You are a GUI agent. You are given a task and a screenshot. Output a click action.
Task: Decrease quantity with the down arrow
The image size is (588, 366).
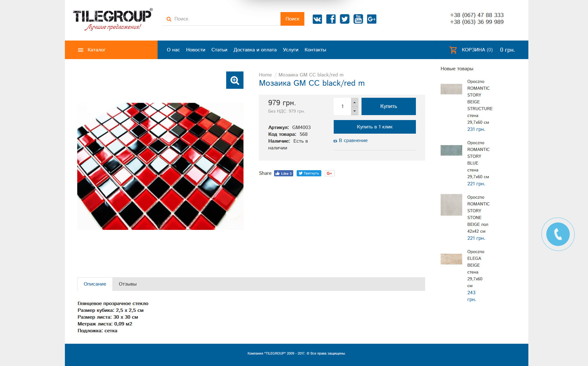click(355, 111)
